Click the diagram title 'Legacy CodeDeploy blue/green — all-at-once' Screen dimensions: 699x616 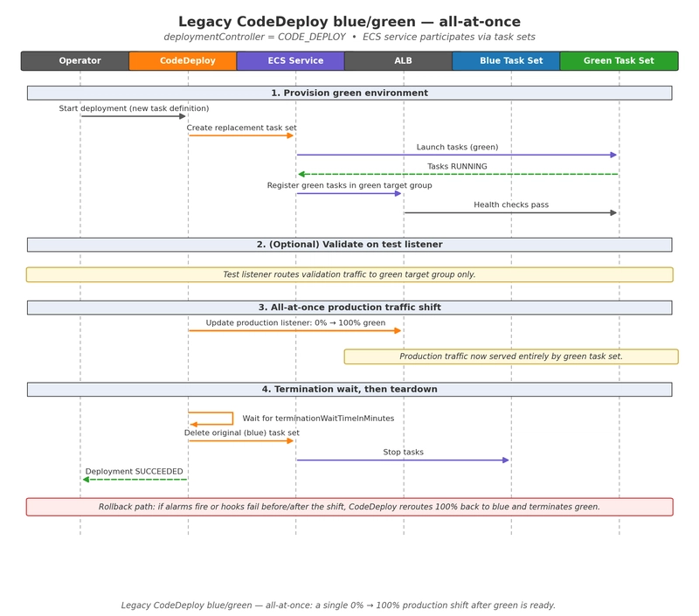[349, 21]
